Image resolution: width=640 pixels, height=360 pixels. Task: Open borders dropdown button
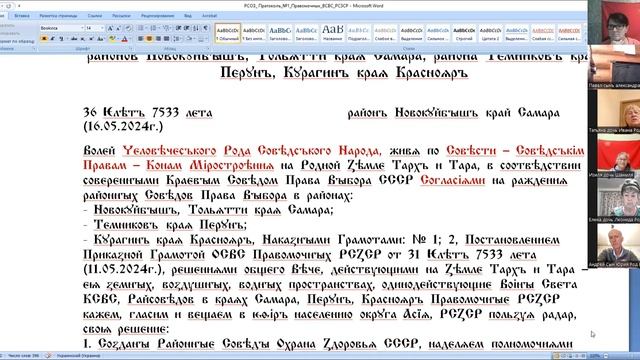(x=202, y=39)
